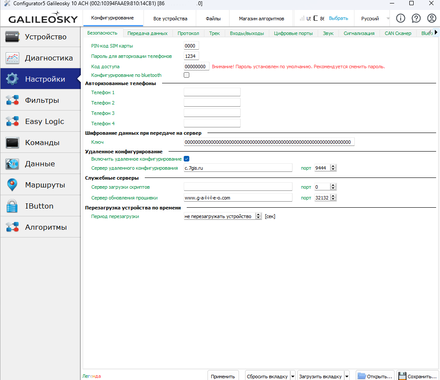440x380 pixels.
Task: Click the Применить button
Action: coord(223,376)
